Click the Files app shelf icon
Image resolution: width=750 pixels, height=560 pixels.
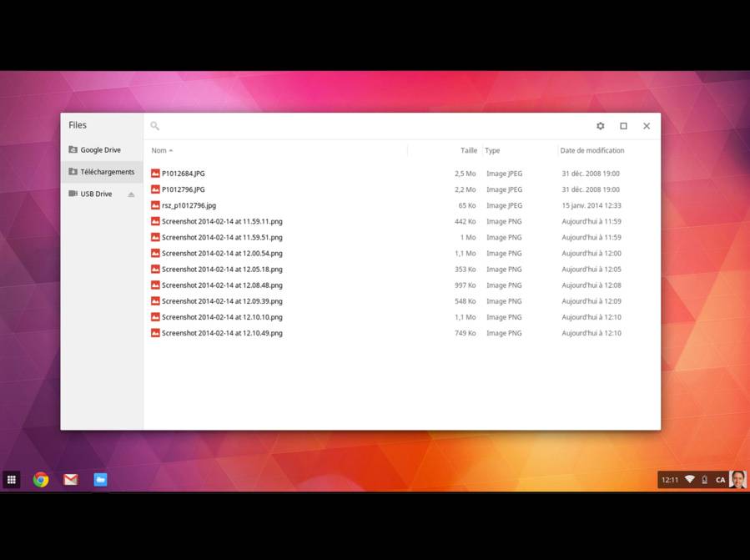[100, 480]
